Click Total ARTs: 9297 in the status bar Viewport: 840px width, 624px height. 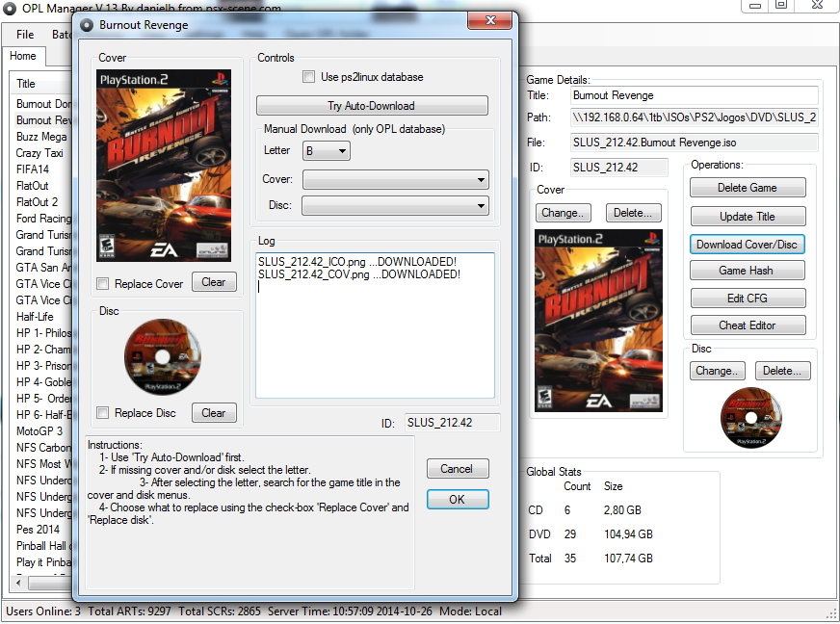[x=130, y=611]
